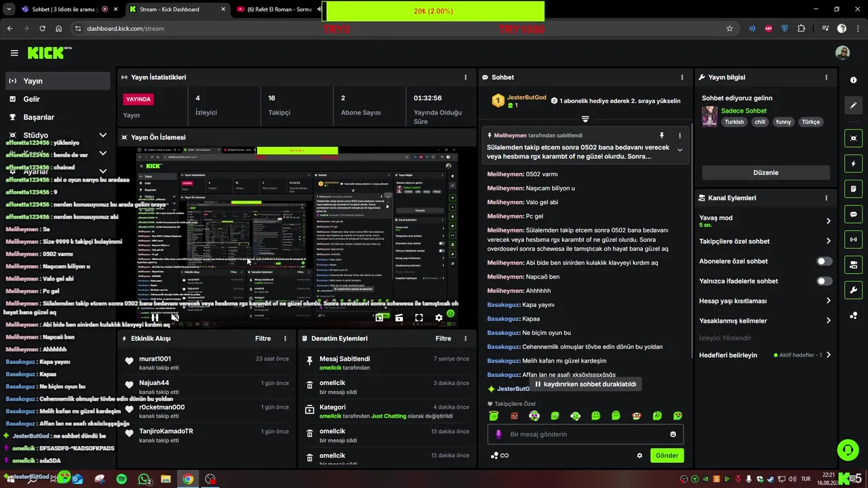868x488 pixels.
Task: Click the Gönder send button
Action: click(667, 455)
